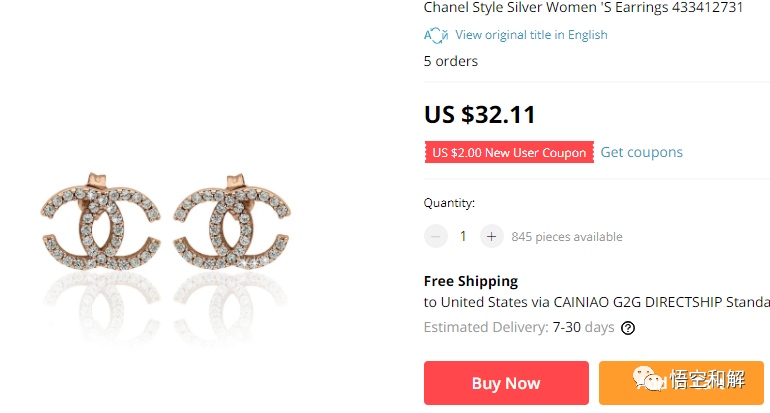Click the Estimated Delivery help question mark icon
The width and height of the screenshot is (770, 413).
coord(628,328)
